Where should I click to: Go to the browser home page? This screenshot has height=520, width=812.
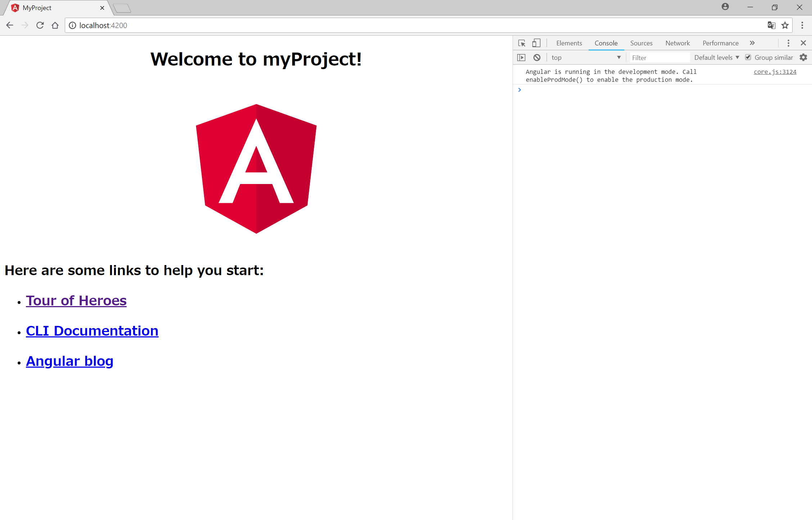[55, 25]
